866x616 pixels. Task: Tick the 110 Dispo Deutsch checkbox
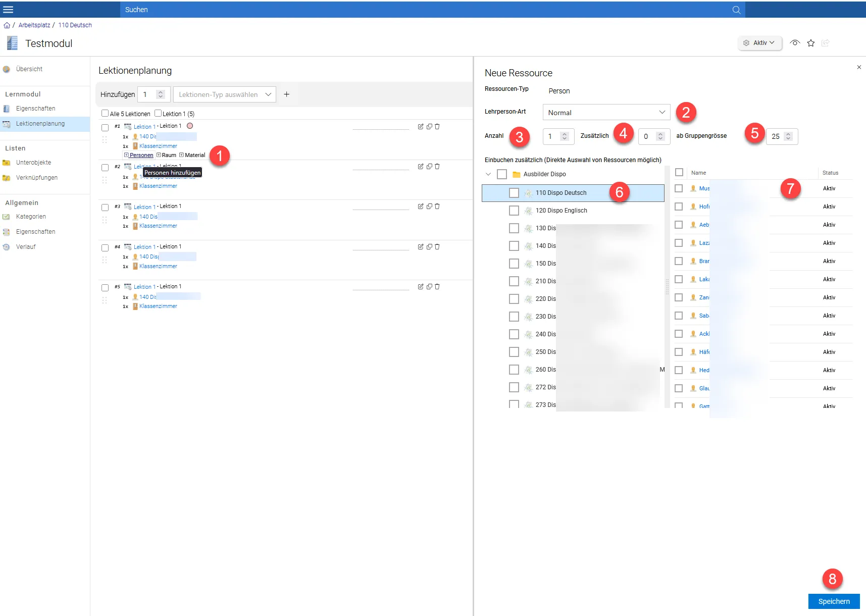pos(514,193)
